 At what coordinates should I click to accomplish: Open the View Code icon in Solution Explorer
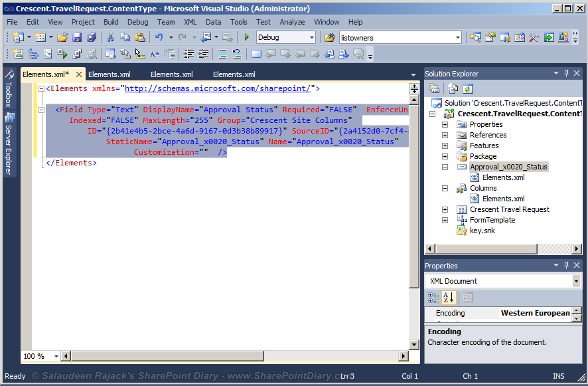[x=453, y=87]
